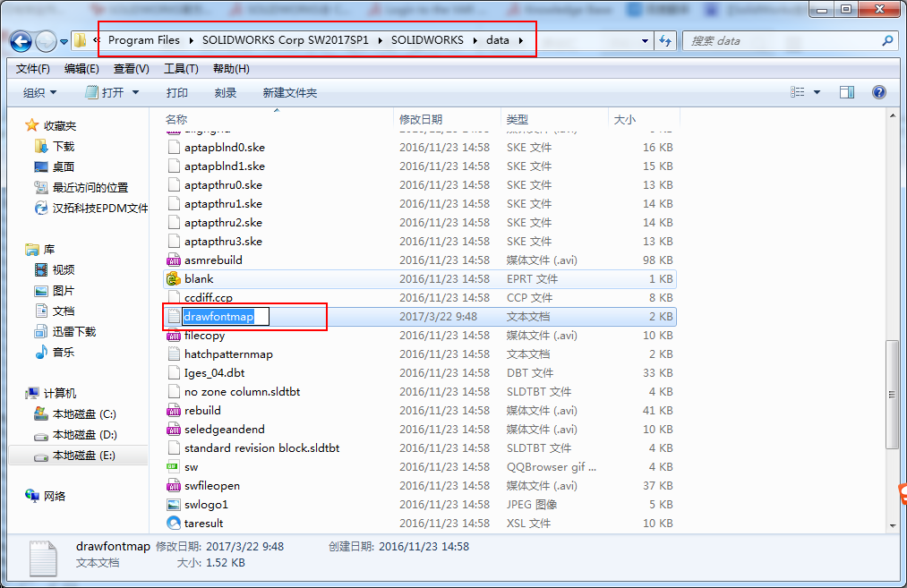Expand the arrow after SOLIDWORKS breadcrumb

[x=475, y=40]
